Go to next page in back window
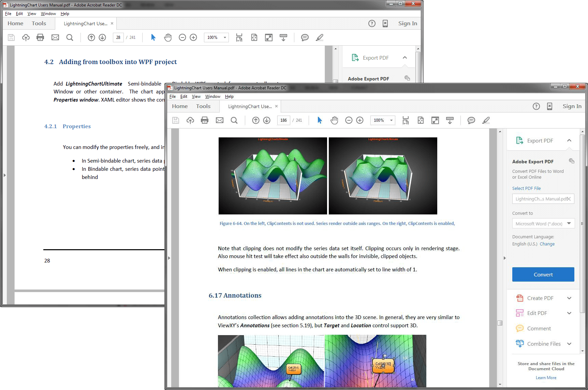588x390 pixels. click(102, 37)
